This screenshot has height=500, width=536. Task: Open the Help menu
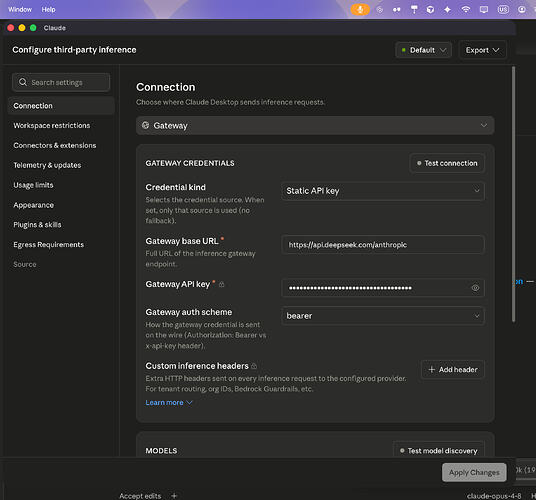click(x=48, y=10)
